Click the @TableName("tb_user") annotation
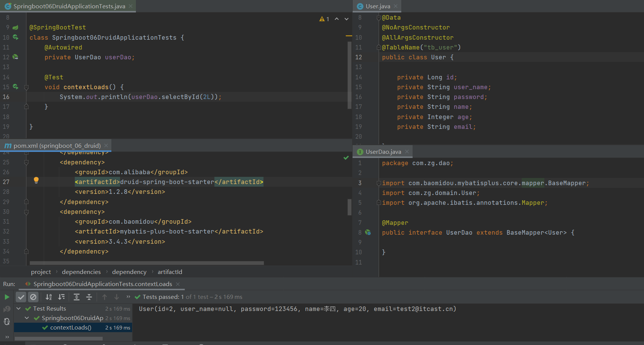 (421, 47)
